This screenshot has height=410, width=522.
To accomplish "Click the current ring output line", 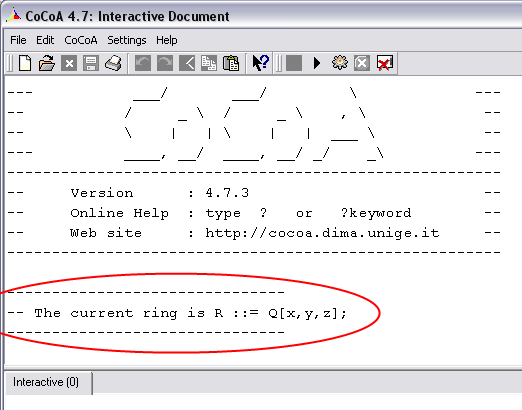I will coord(177,313).
